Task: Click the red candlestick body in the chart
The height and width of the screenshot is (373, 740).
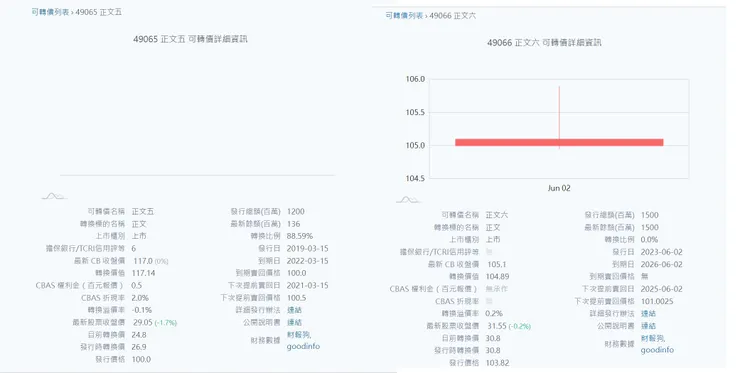Action: 559,142
